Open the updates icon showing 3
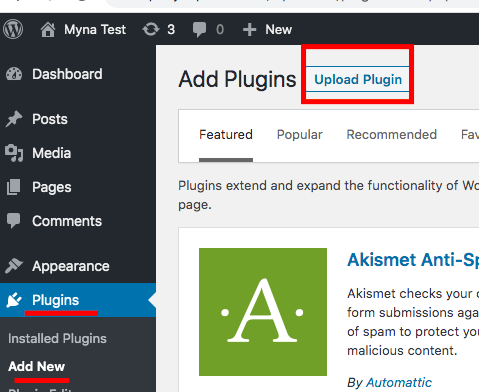The image size is (479, 392). point(151,29)
